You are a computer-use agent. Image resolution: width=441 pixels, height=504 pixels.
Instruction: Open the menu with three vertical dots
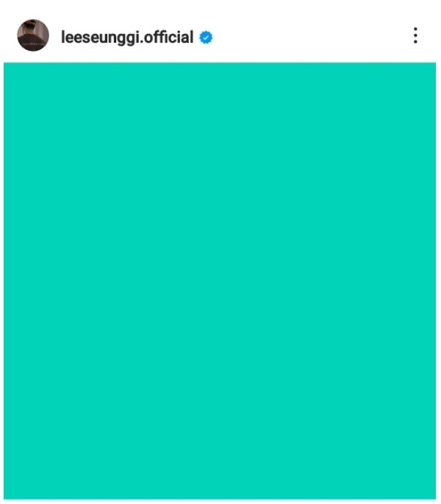tap(415, 35)
